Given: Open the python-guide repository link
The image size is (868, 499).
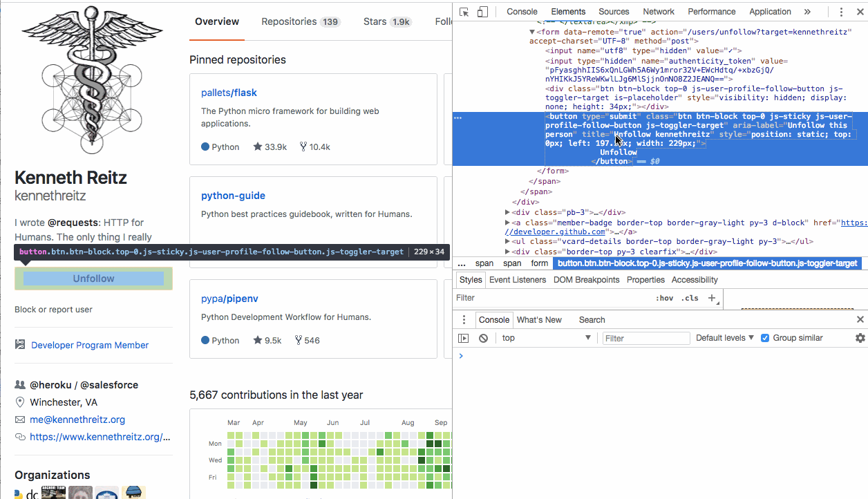Looking at the screenshot, I should click(x=234, y=196).
